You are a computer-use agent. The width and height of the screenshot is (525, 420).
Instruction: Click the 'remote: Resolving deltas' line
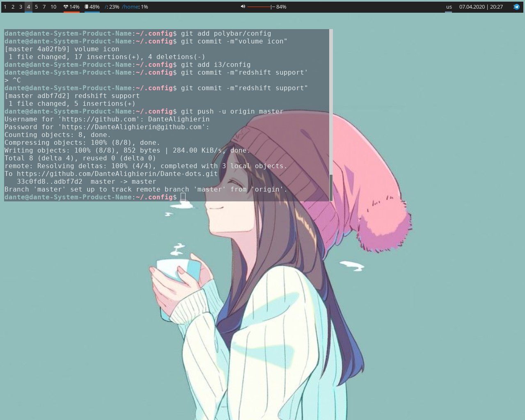pos(146,166)
